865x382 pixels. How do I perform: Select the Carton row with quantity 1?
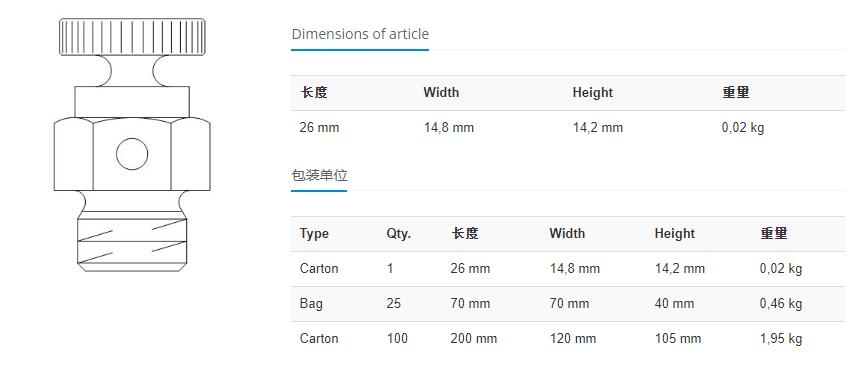568,269
